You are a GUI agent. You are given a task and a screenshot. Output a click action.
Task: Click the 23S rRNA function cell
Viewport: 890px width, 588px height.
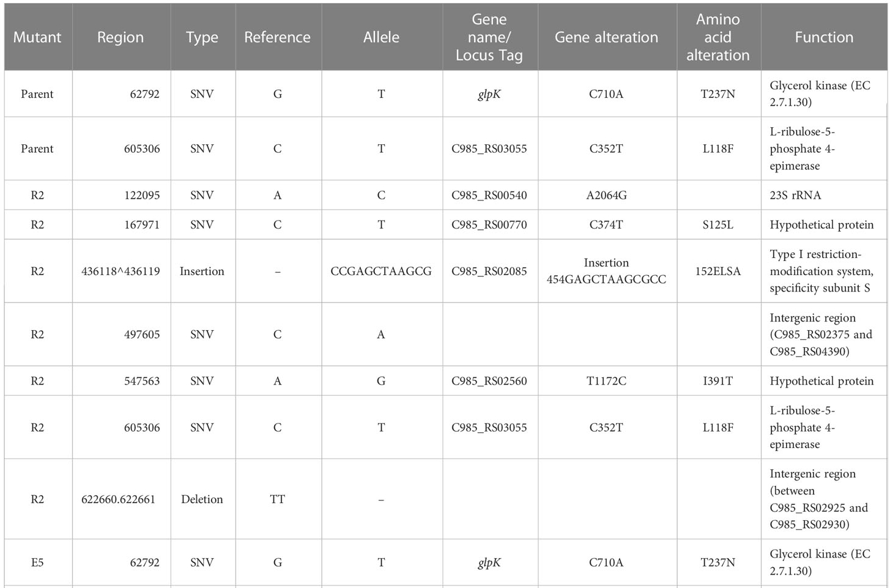[x=795, y=195]
